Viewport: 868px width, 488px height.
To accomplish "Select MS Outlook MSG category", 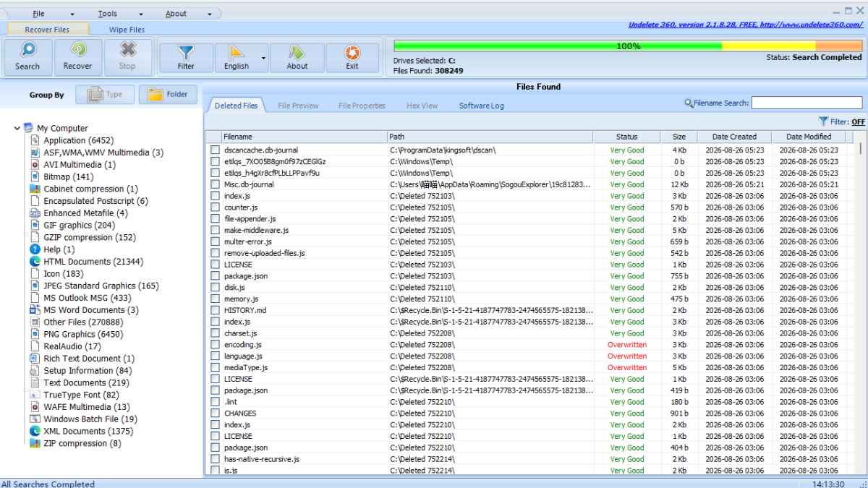I will 88,298.
